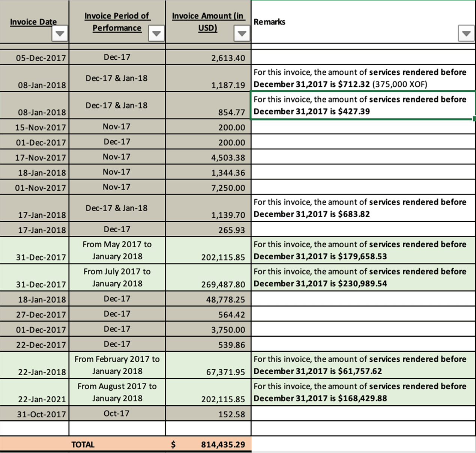476x453 pixels.
Task: Select the remark mentioning $168,429.88
Action: (363, 392)
